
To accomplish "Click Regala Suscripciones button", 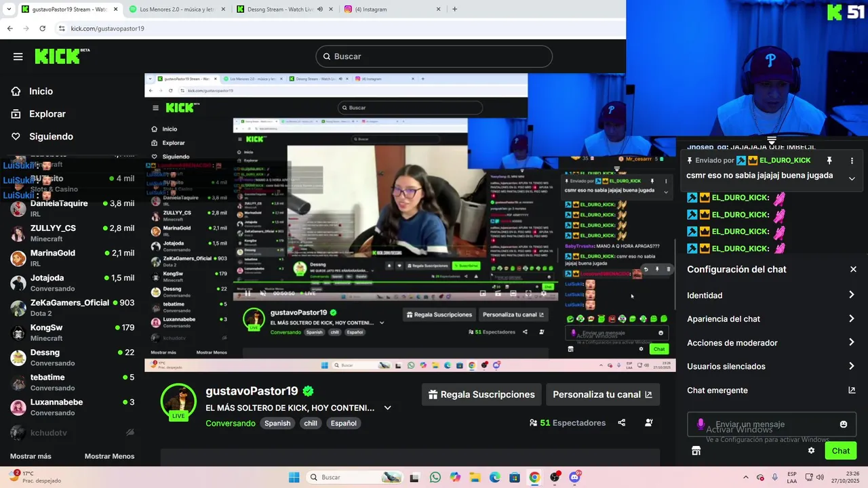I will [x=481, y=394].
